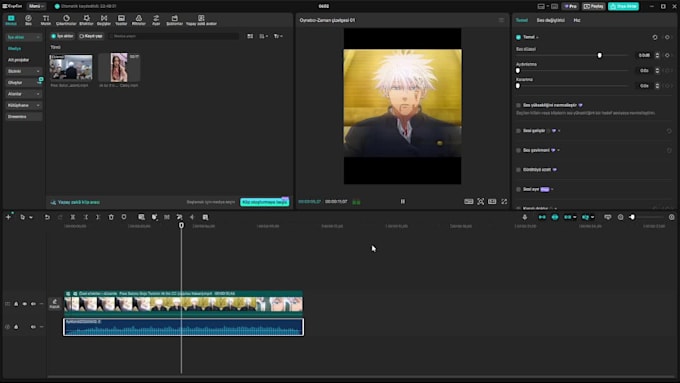Viewport: 680px width, 383px height.
Task: Click the focus-frame icon below the preview
Action: [x=481, y=201]
